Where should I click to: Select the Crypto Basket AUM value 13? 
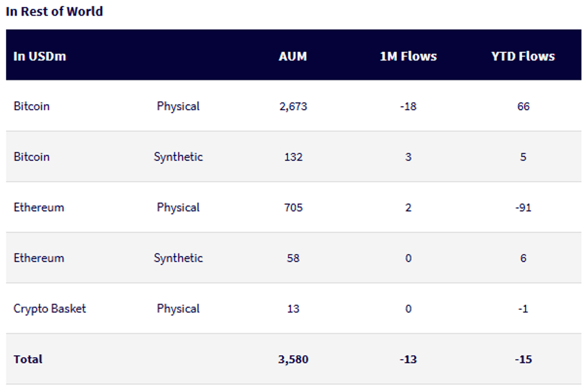point(293,309)
